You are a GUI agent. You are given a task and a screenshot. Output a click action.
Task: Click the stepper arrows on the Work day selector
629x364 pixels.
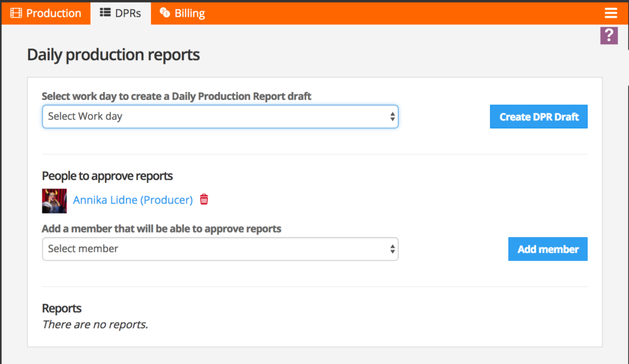coord(392,117)
